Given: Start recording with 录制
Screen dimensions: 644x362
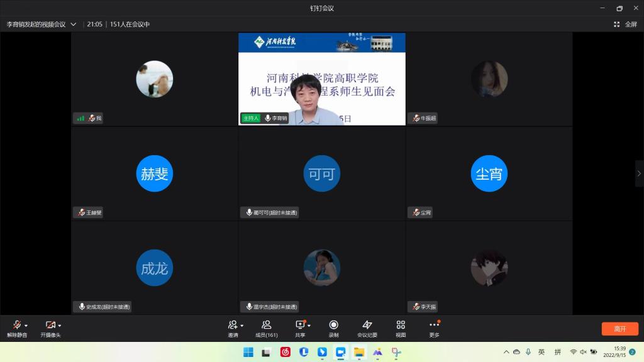Looking at the screenshot, I should point(333,329).
